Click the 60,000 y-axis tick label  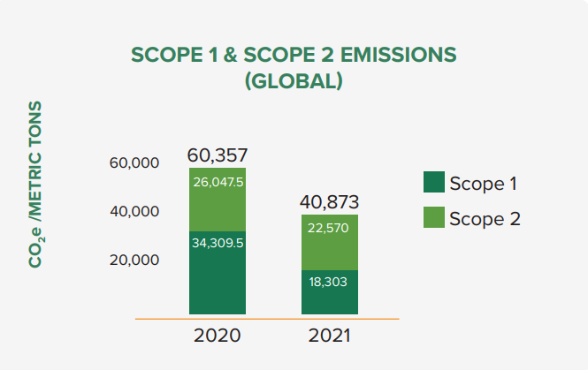(x=134, y=163)
